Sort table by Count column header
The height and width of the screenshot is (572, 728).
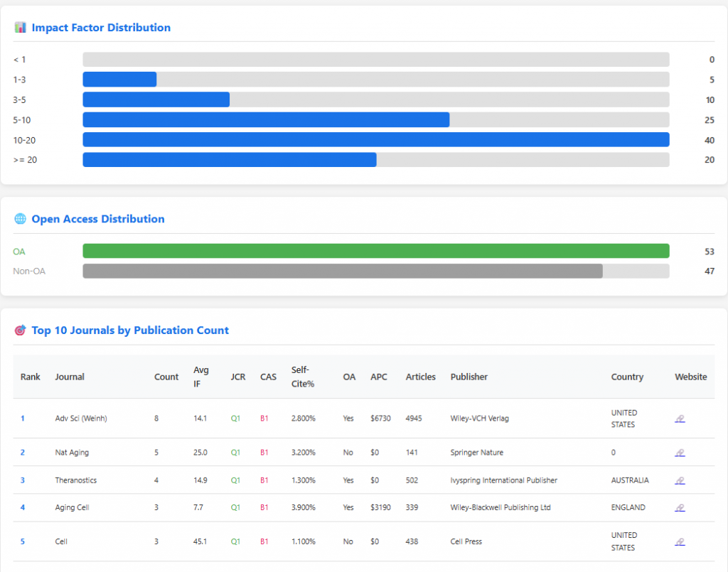[166, 377]
